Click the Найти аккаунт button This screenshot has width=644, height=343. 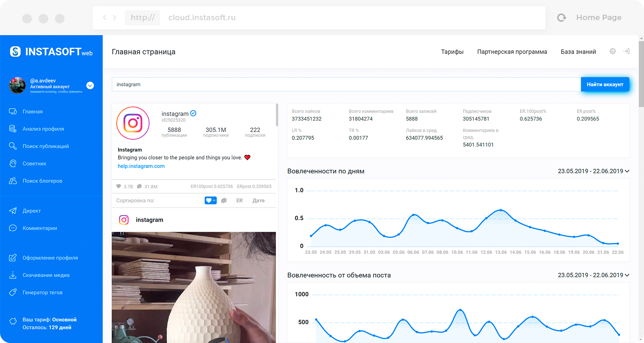605,84
